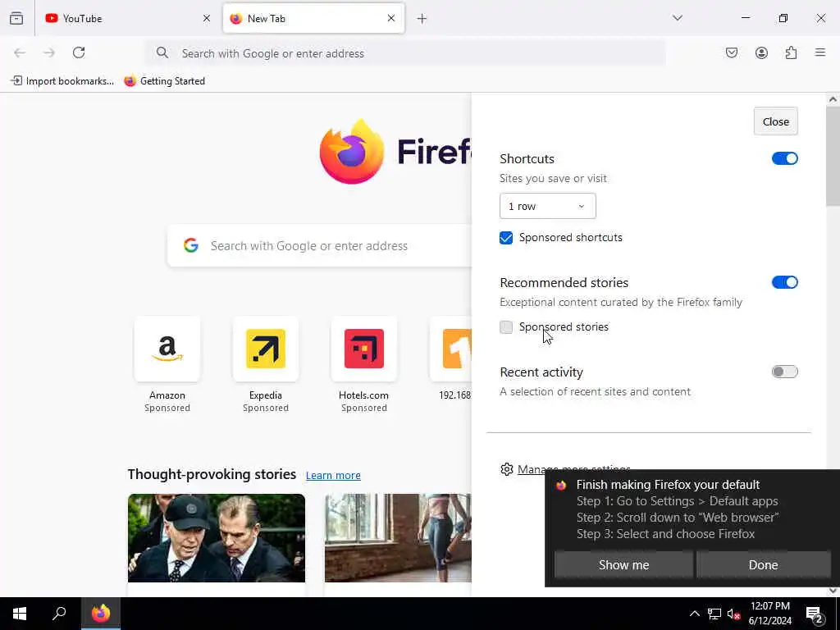Open the network status tray icon

click(714, 614)
